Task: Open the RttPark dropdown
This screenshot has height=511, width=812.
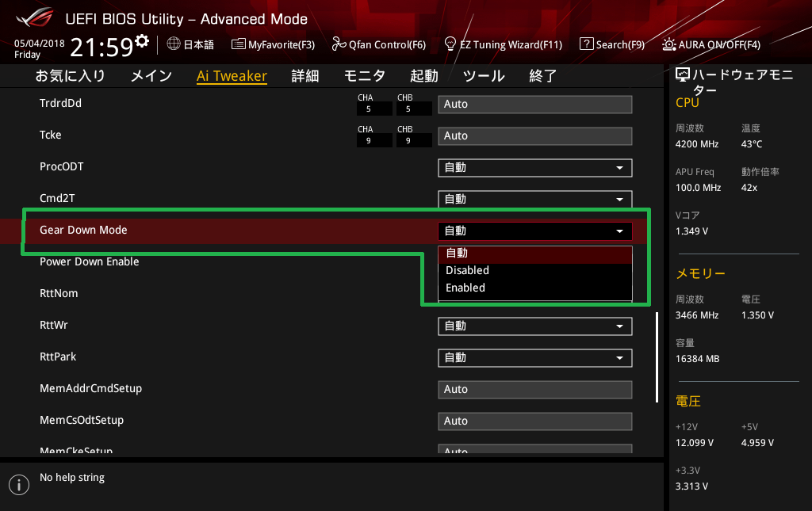Action: 535,358
